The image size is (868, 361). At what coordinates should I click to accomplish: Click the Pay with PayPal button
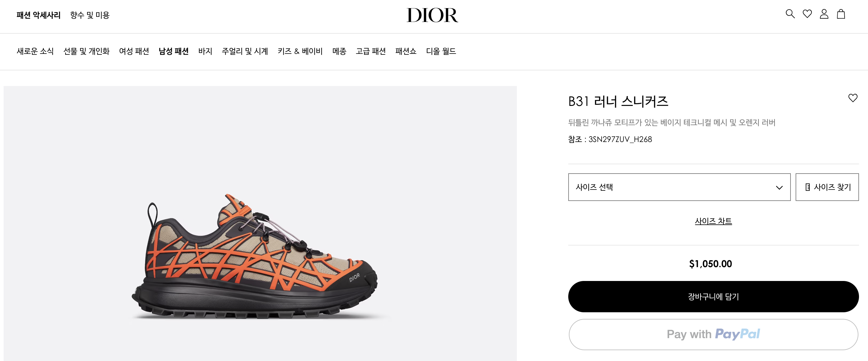pyautogui.click(x=713, y=334)
